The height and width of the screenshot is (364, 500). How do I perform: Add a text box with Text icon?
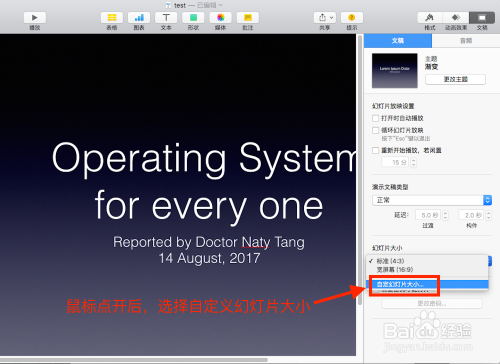tap(166, 18)
